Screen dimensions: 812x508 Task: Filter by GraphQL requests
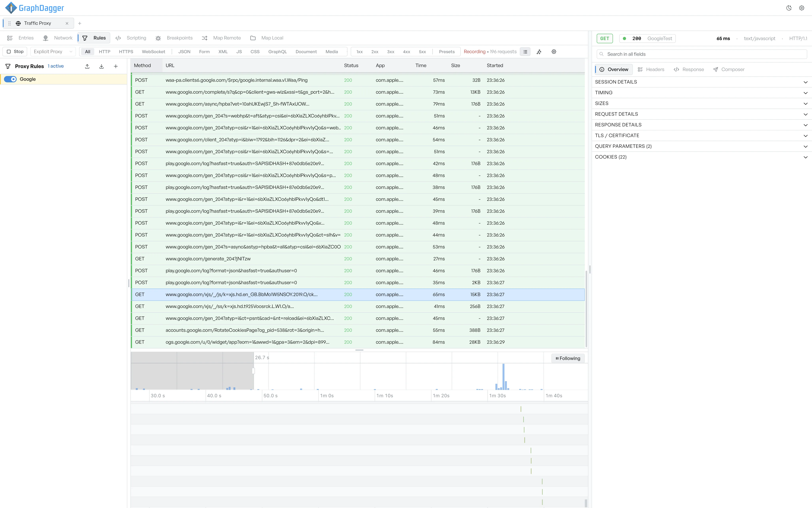(278, 52)
